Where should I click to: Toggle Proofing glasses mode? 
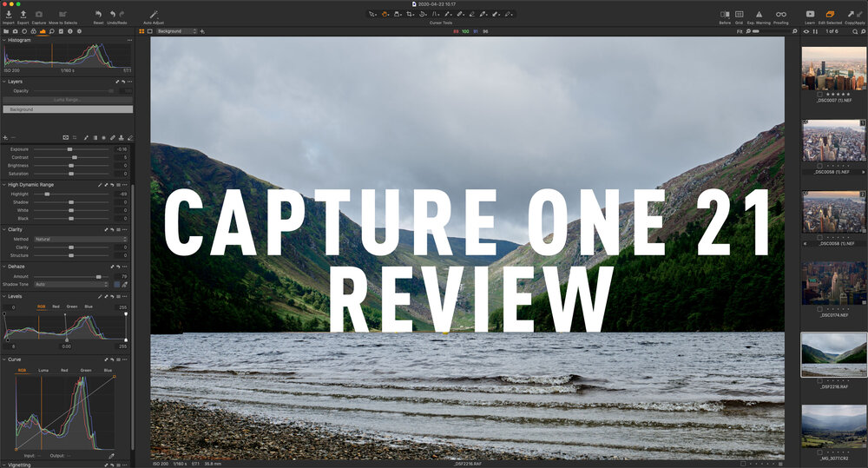point(780,15)
